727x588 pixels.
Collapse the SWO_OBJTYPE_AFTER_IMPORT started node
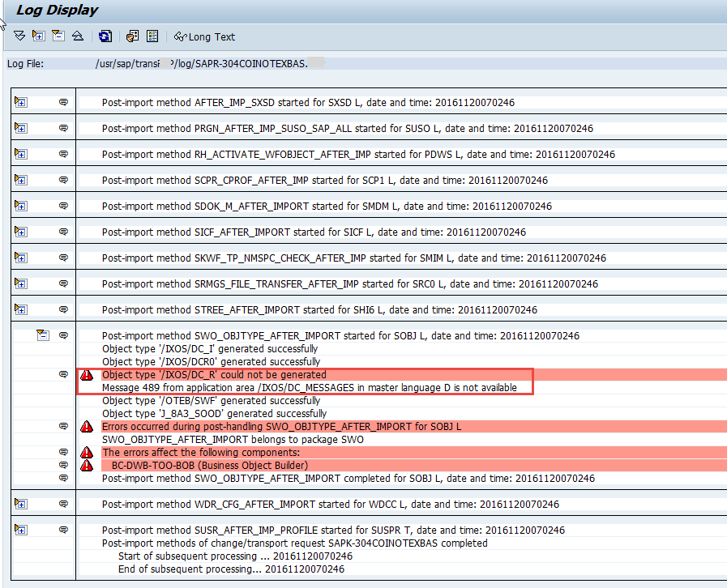pyautogui.click(x=43, y=335)
